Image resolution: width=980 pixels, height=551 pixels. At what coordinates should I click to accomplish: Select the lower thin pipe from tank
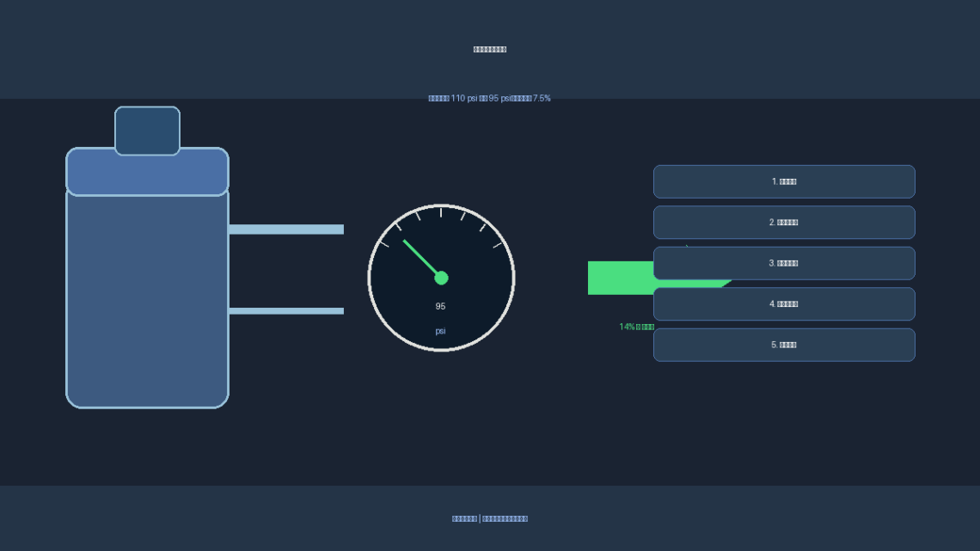(286, 311)
